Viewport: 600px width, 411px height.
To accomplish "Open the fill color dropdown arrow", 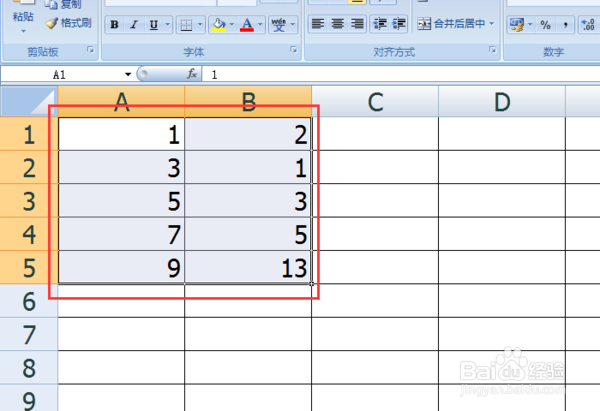I will pos(232,25).
